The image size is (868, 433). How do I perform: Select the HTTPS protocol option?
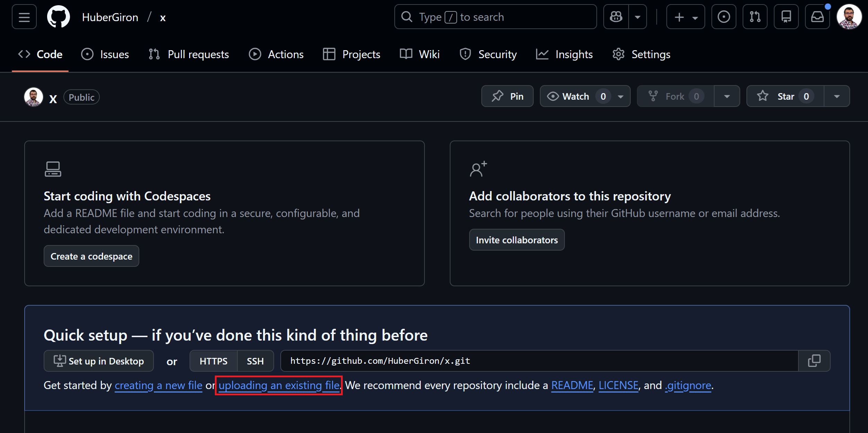213,361
